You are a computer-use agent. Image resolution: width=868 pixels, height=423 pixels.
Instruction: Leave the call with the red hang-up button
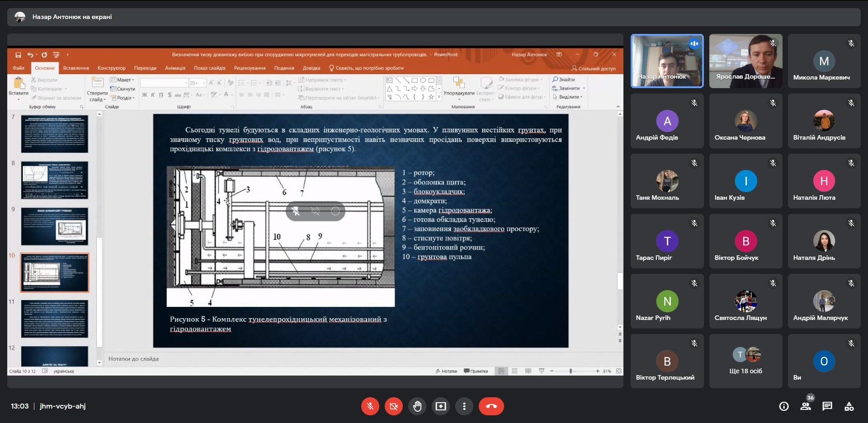[491, 406]
